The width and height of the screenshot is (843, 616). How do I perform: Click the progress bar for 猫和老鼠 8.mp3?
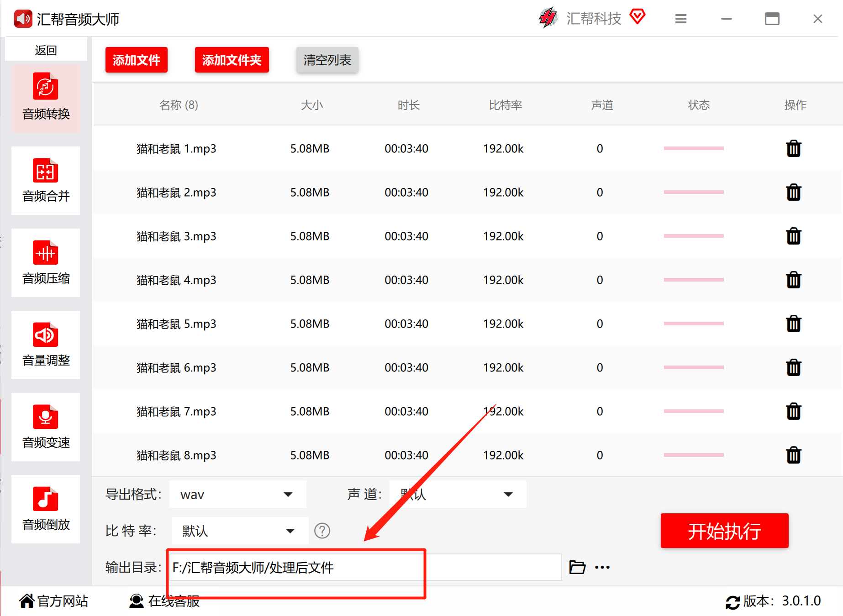pos(694,455)
